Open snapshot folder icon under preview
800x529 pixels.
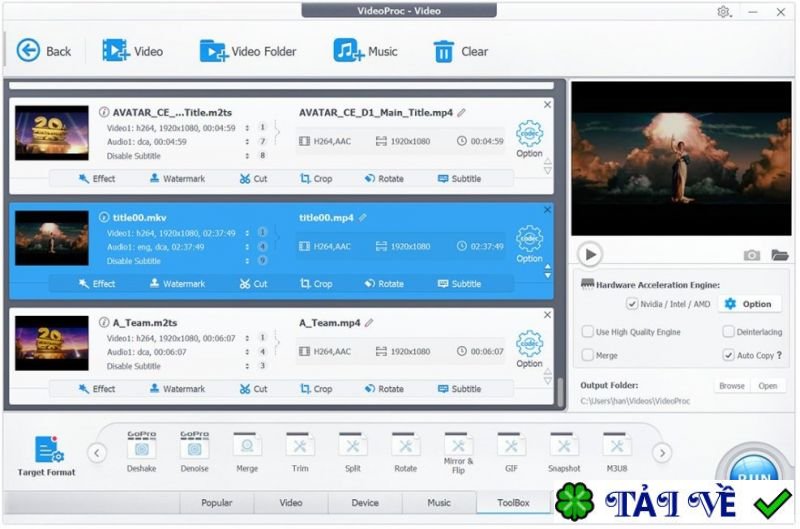point(780,255)
